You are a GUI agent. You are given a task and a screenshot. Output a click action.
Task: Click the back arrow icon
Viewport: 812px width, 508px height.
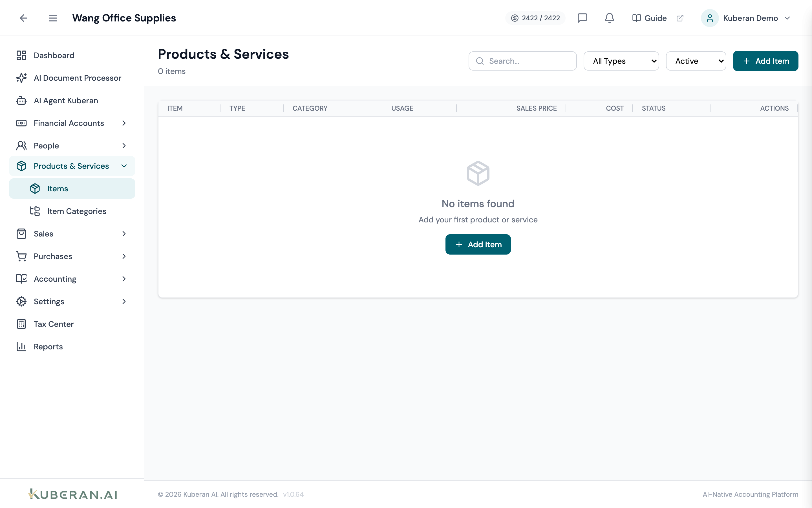pos(23,18)
